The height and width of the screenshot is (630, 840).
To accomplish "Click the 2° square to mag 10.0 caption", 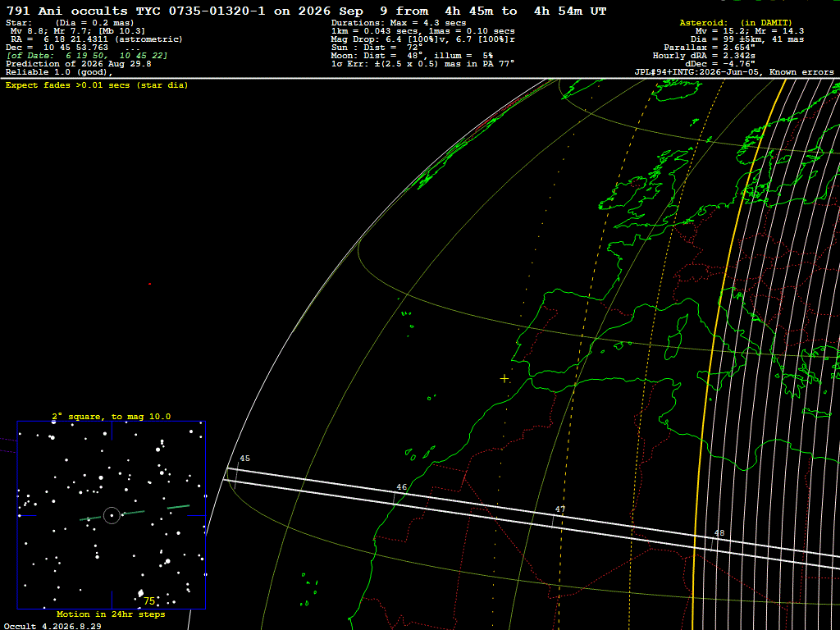I will tap(112, 416).
